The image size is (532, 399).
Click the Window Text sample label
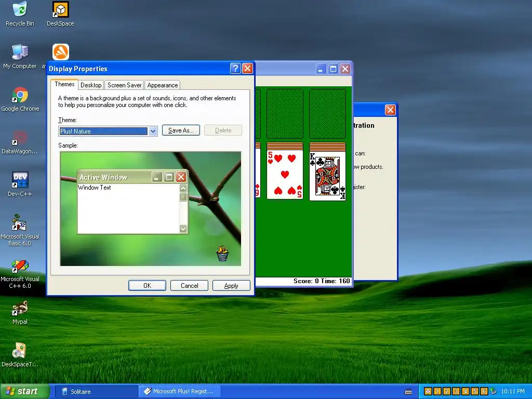(x=95, y=188)
